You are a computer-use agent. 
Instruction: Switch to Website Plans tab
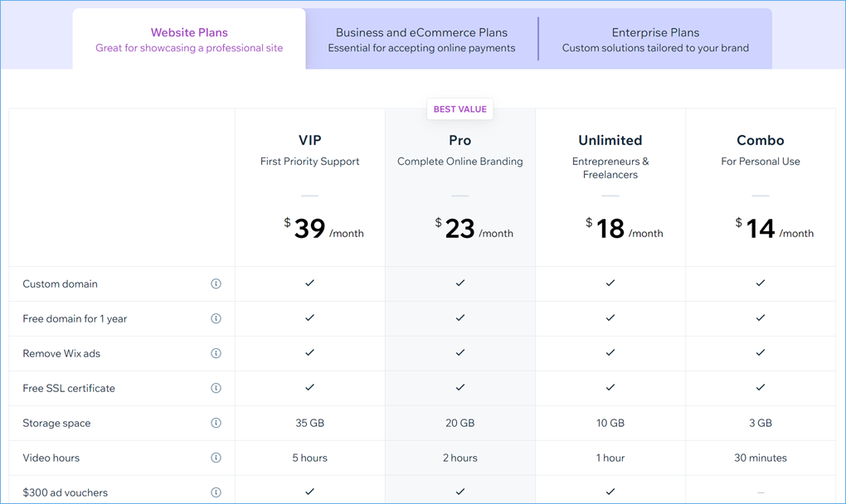point(189,40)
